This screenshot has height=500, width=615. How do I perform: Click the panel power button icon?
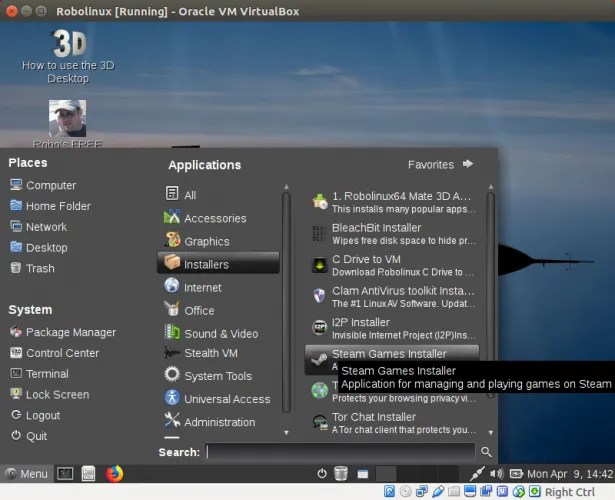tap(322, 474)
